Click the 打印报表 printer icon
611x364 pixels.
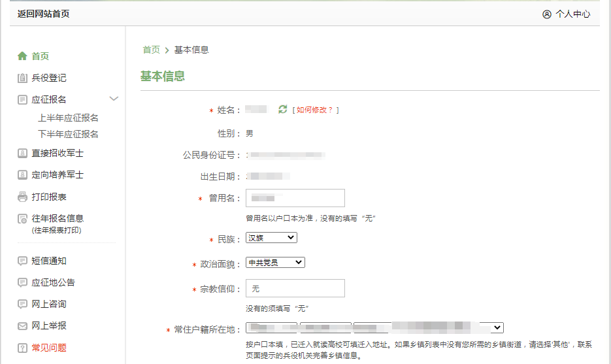[x=22, y=197]
